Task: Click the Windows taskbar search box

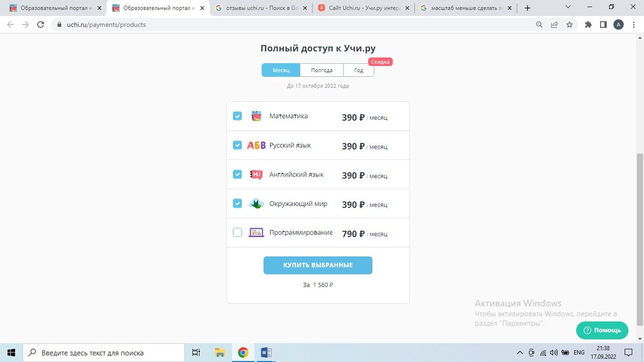Action: tap(104, 353)
